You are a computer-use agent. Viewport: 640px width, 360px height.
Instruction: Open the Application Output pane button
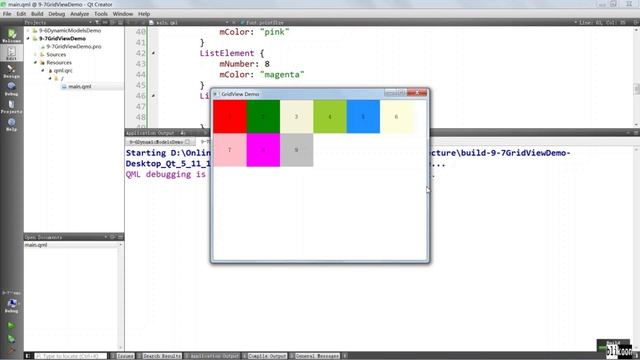tap(212, 356)
